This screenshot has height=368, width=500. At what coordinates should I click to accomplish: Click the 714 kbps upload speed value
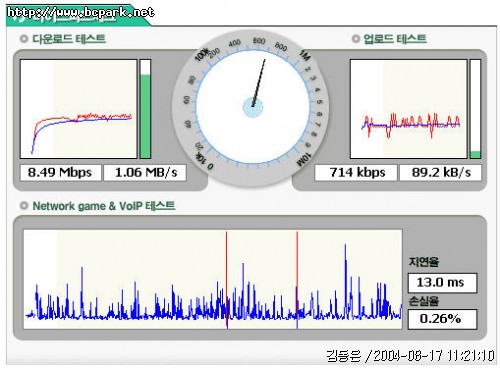pos(356,173)
